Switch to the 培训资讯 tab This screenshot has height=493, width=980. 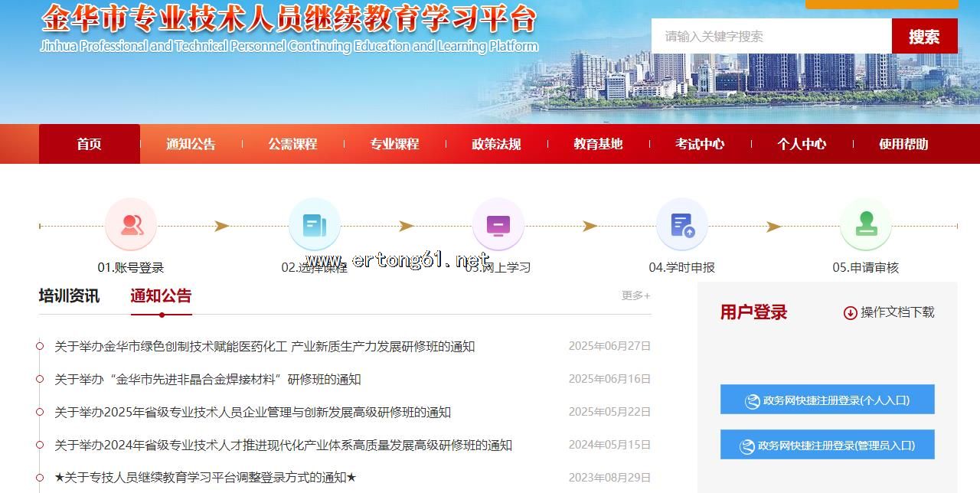coord(69,296)
